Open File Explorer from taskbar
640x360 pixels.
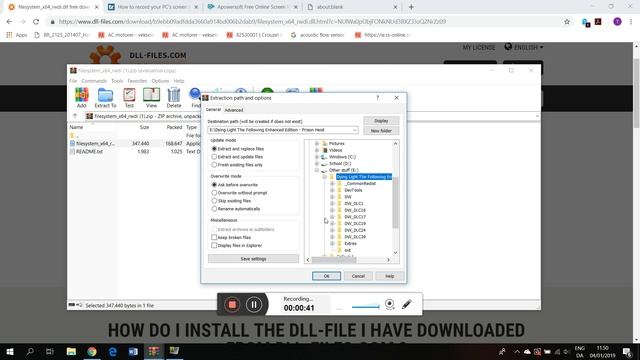click(x=71, y=351)
